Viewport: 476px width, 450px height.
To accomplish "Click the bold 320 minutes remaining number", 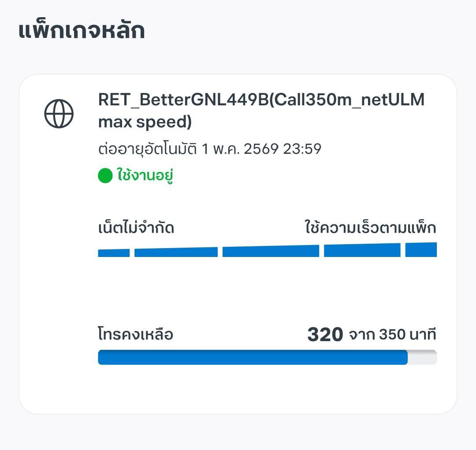I will click(325, 335).
